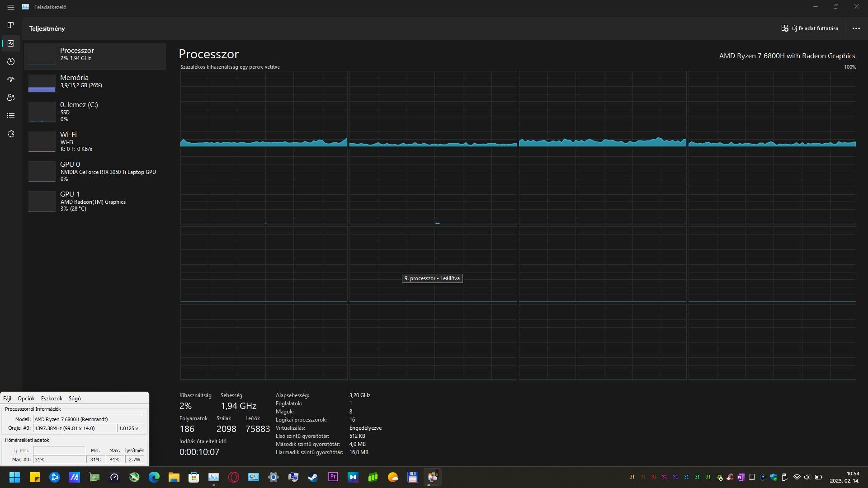Click the Leírók count 75883

click(258, 429)
